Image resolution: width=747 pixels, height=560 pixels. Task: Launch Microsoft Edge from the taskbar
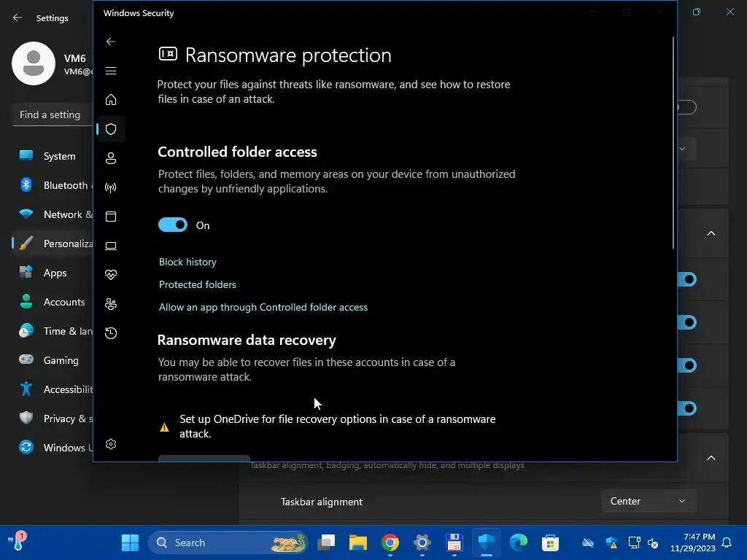(x=519, y=542)
